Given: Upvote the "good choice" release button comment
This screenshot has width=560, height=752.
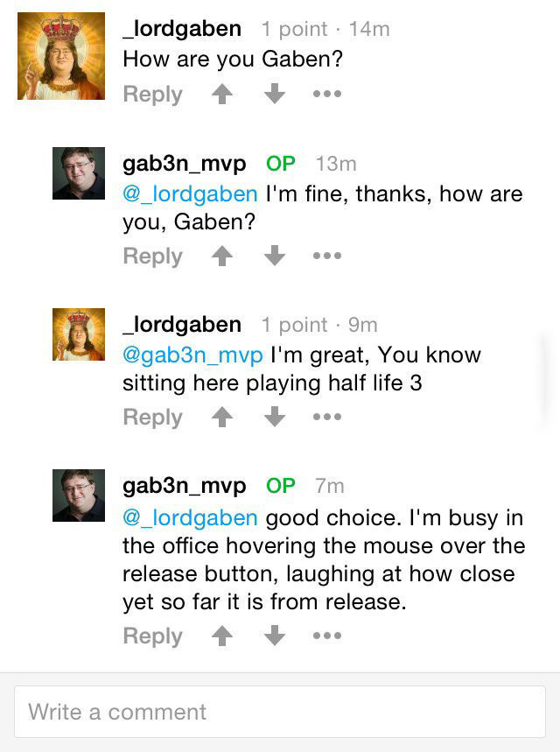Looking at the screenshot, I should (222, 636).
